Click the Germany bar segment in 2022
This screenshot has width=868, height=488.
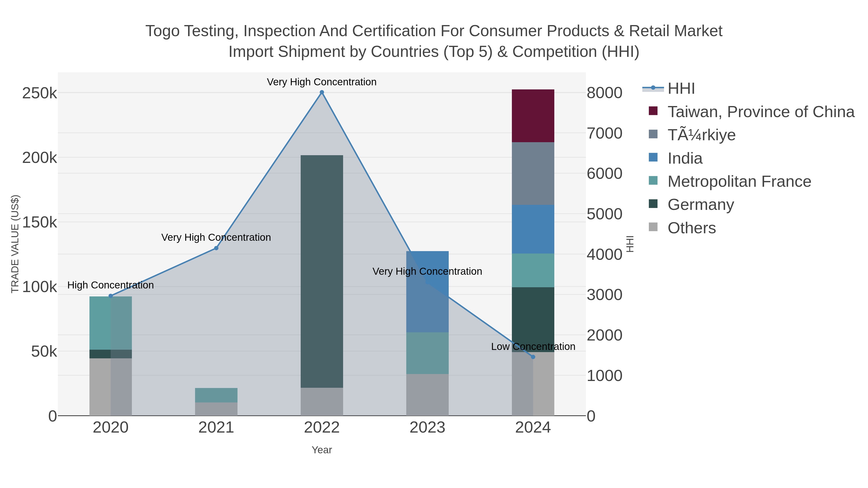pos(322,271)
